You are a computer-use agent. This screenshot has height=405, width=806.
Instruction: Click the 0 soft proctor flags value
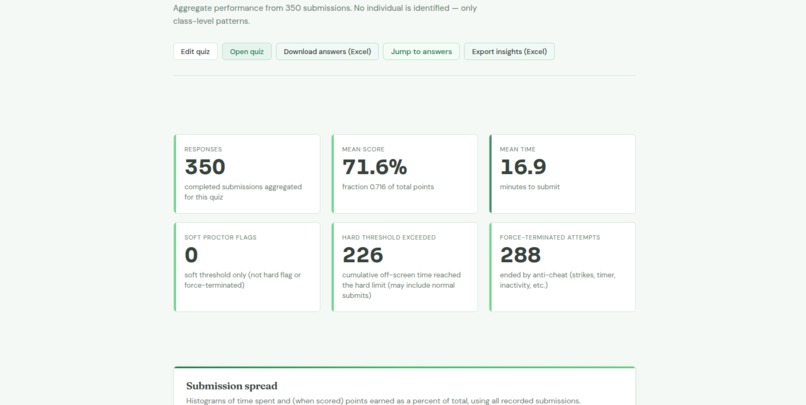191,255
